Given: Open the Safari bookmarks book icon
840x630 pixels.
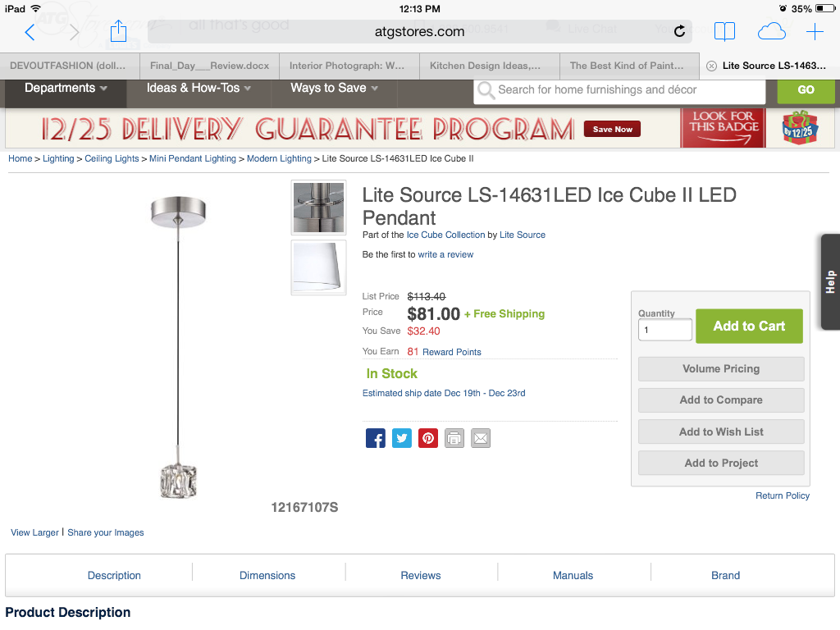Looking at the screenshot, I should [x=724, y=32].
